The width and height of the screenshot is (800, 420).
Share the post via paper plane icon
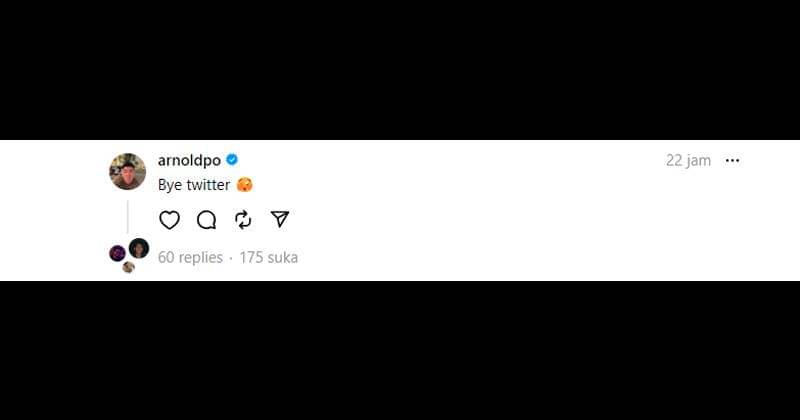click(x=280, y=219)
